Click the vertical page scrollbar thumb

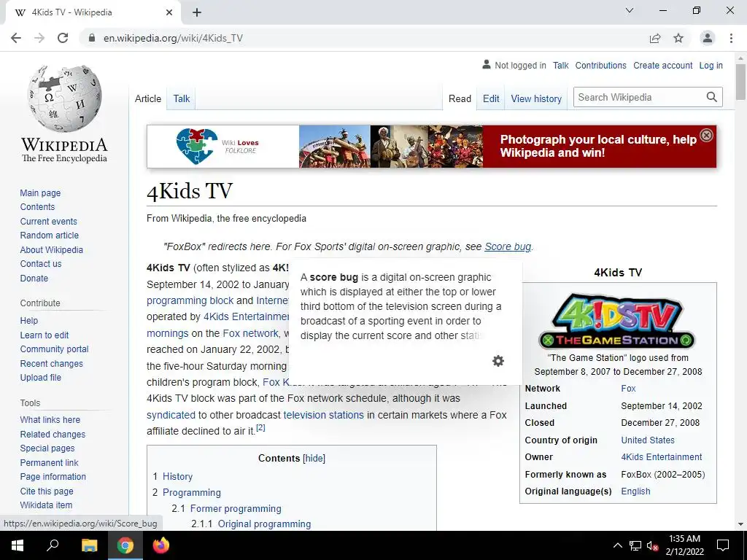pyautogui.click(x=740, y=82)
